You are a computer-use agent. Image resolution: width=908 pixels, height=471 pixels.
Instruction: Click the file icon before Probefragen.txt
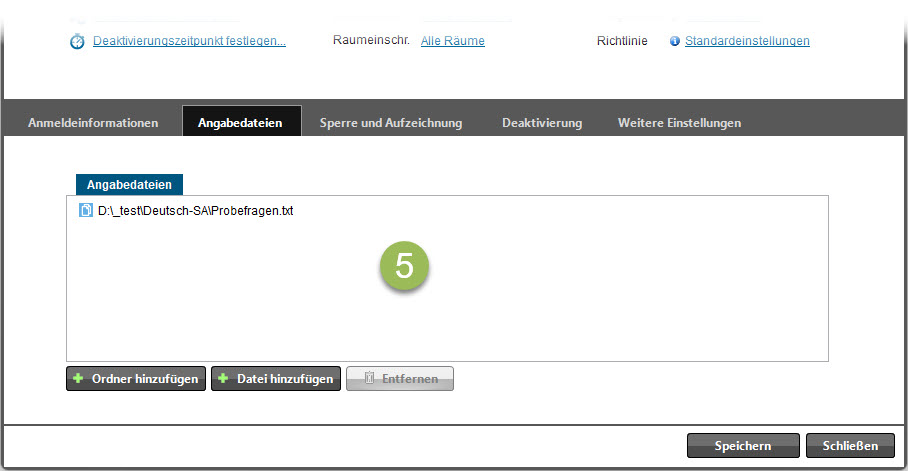coord(85,211)
